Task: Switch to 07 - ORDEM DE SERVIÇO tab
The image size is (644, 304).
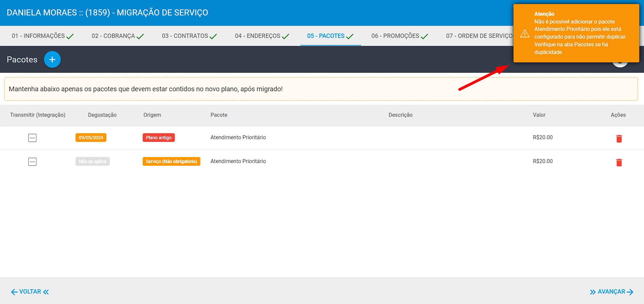Action: coord(479,36)
